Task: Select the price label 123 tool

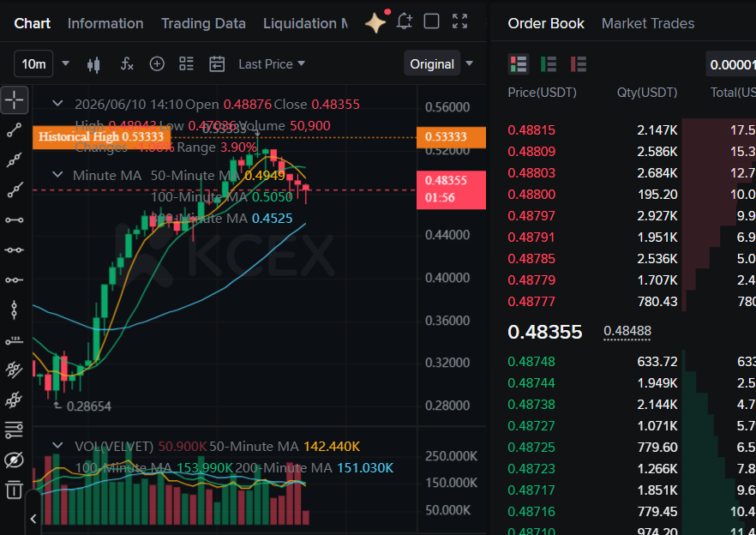Action: [15, 340]
